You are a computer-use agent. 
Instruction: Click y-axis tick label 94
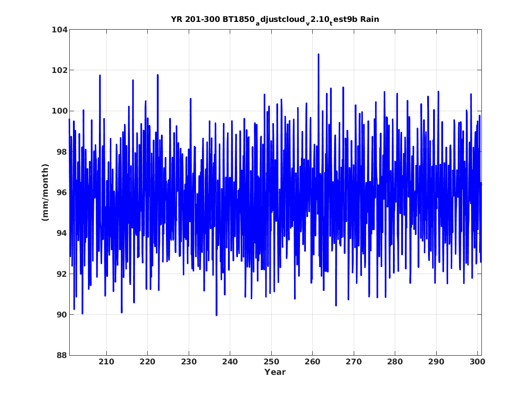pyautogui.click(x=62, y=233)
